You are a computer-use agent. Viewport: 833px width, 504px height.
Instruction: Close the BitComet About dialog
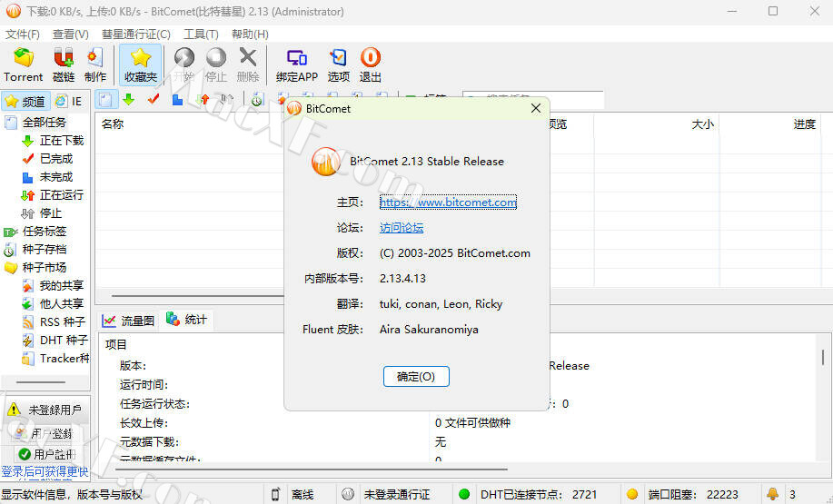(536, 108)
